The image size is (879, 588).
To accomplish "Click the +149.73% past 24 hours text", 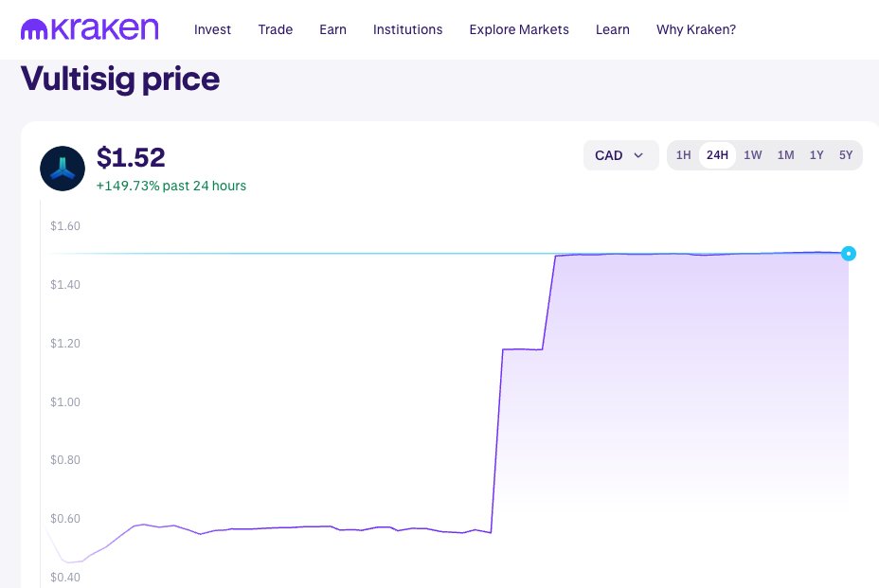I will point(171,186).
